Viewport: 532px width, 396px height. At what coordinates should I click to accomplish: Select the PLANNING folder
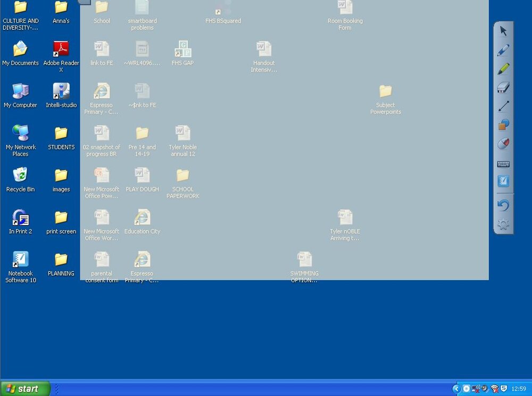(x=61, y=265)
